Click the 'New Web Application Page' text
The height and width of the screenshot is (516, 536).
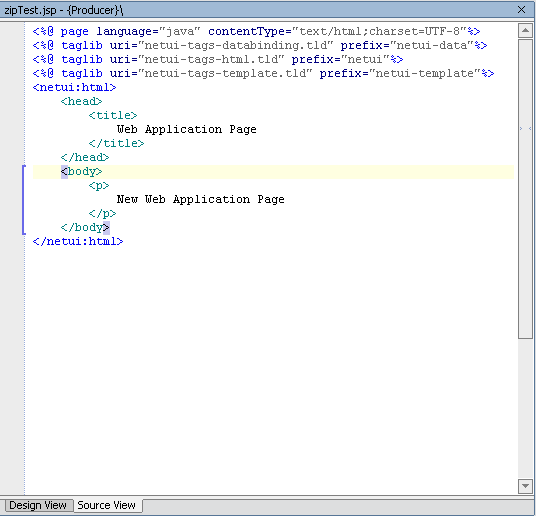[201, 200]
